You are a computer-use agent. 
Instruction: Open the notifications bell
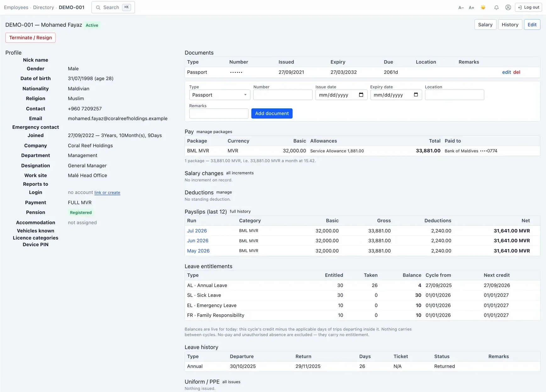(496, 8)
